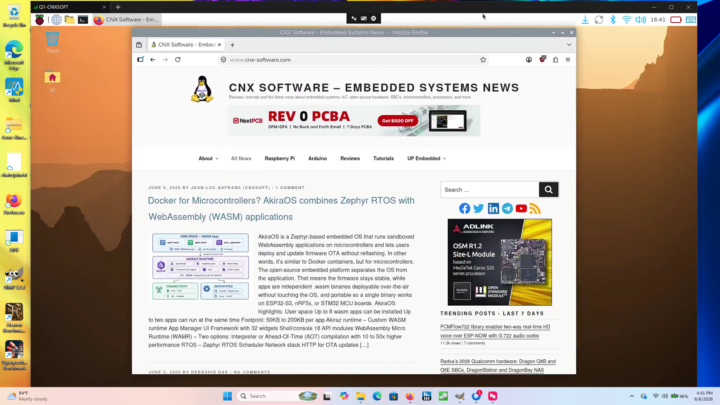Open Microsoft Edge shortcut on Windows desktop
The height and width of the screenshot is (405, 720).
click(14, 55)
